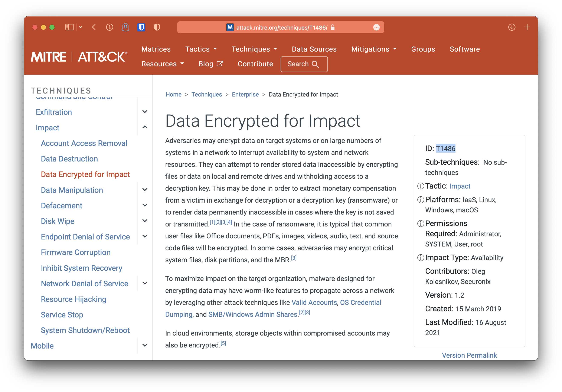
Task: Click the Techniques breadcrumb link
Action: point(207,94)
